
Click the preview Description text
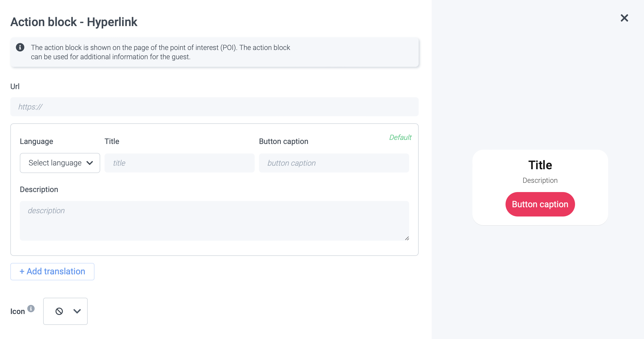pyautogui.click(x=540, y=180)
